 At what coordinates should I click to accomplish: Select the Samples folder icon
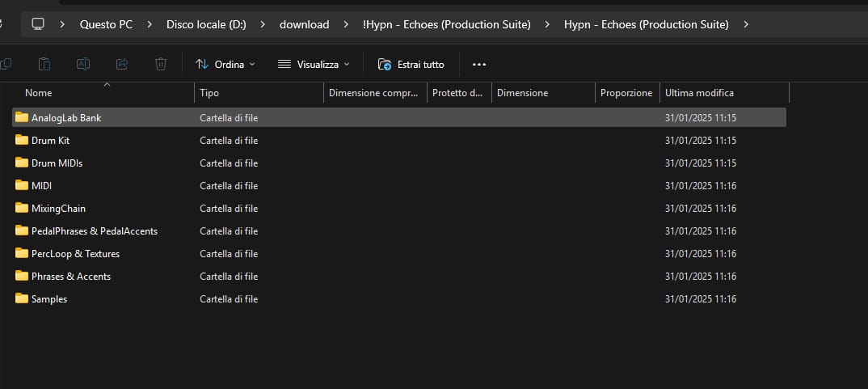22,298
